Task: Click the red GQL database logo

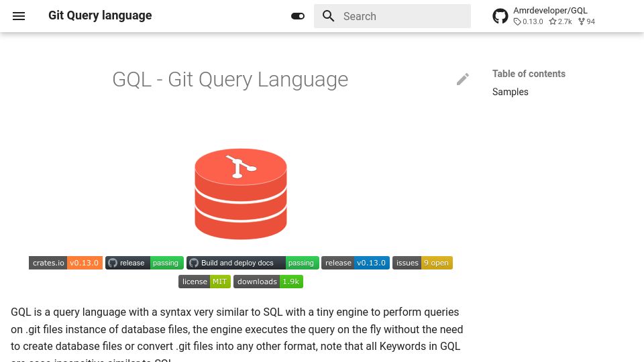Action: (x=241, y=194)
